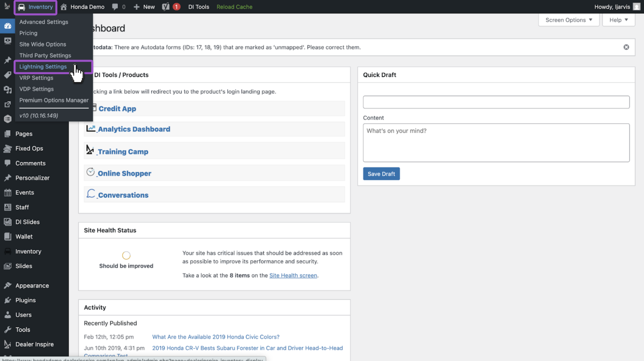This screenshot has width=644, height=361.
Task: Click the Save Draft button
Action: pos(381,174)
